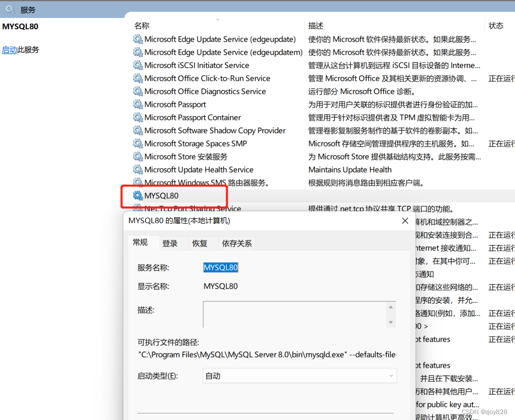The image size is (515, 420).
Task: Click the Net.Tcp Port Sharing Service icon
Action: click(138, 208)
